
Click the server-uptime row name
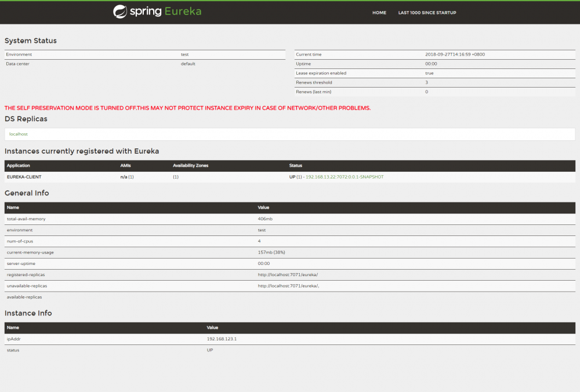(21, 264)
